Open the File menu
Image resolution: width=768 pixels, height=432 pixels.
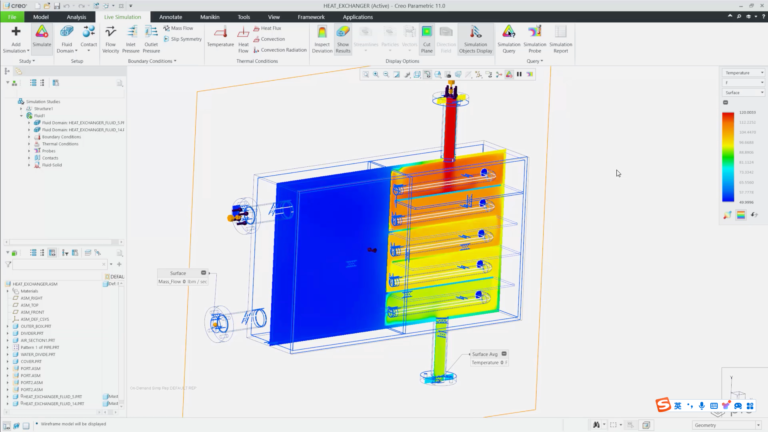click(12, 17)
